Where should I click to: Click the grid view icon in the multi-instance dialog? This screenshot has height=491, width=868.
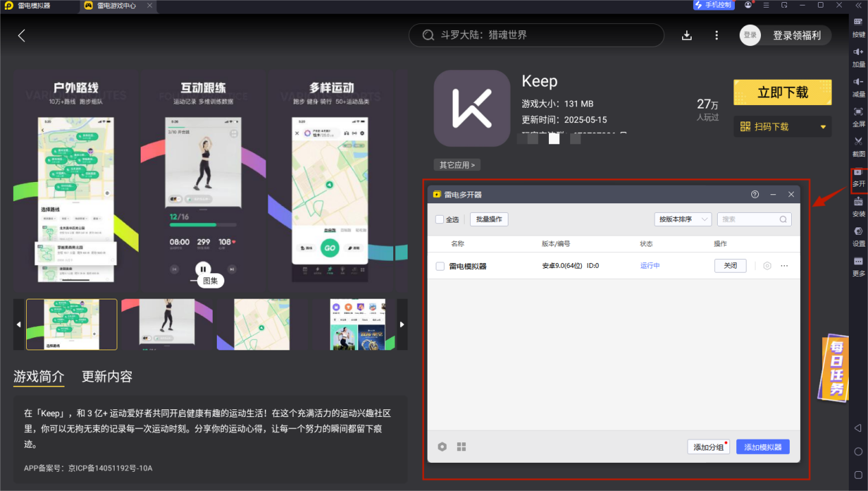point(461,446)
